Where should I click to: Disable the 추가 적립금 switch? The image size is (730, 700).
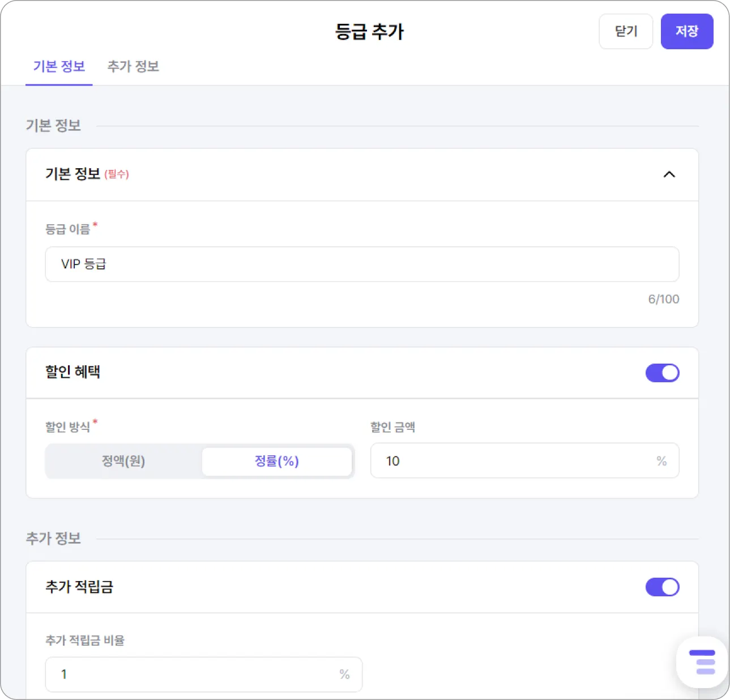click(x=662, y=587)
